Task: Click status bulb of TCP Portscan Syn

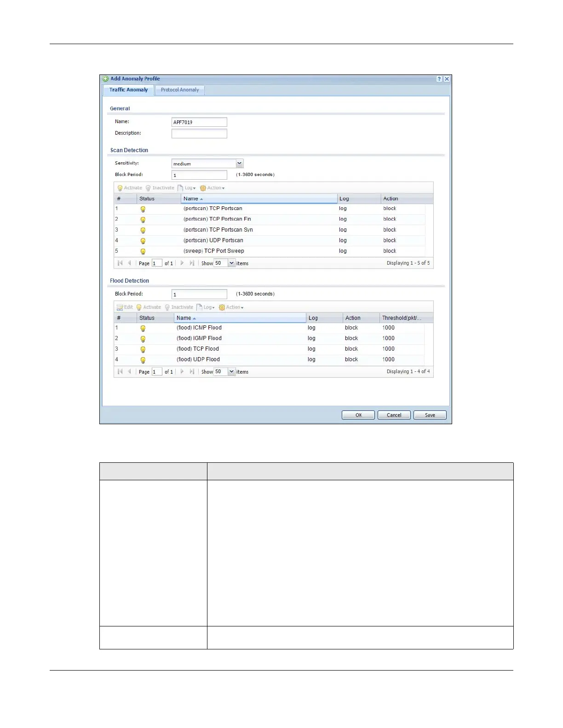Action: coord(143,230)
